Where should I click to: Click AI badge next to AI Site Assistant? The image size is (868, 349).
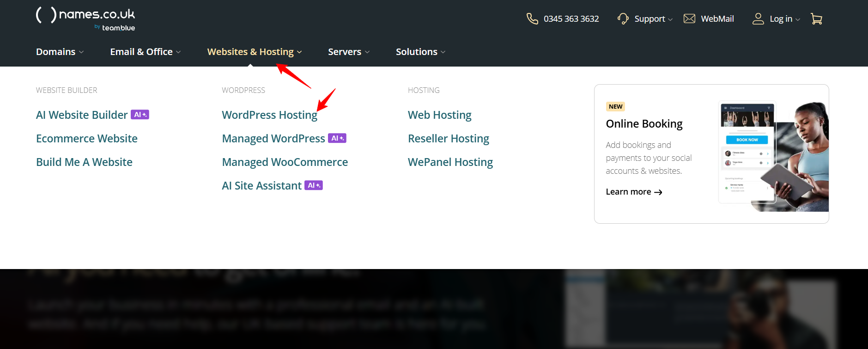pyautogui.click(x=314, y=185)
